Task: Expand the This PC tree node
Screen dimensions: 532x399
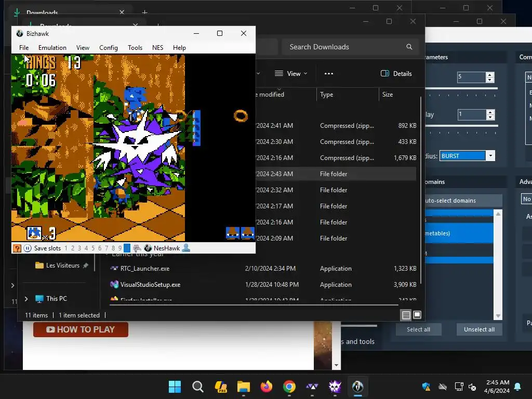Action: [26, 299]
